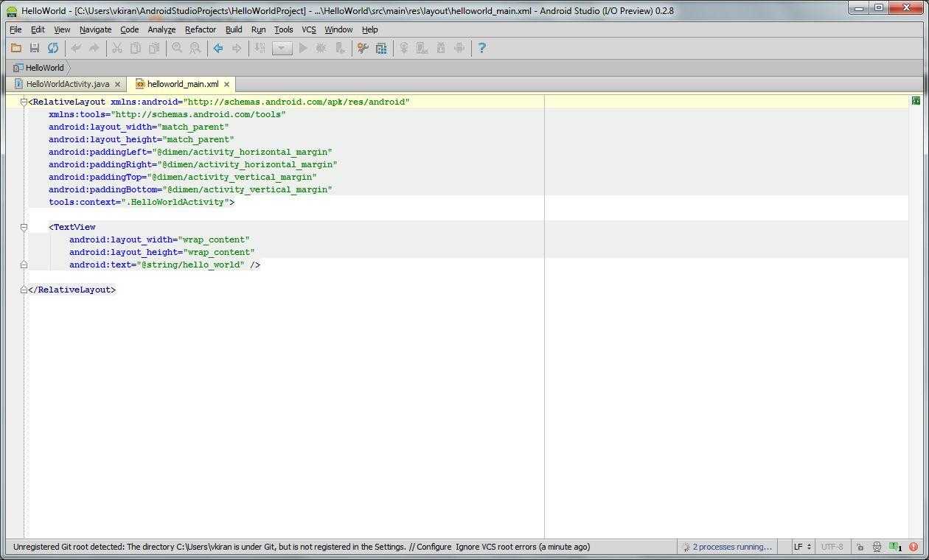Click the Redo toolbar icon
929x560 pixels.
tap(94, 48)
